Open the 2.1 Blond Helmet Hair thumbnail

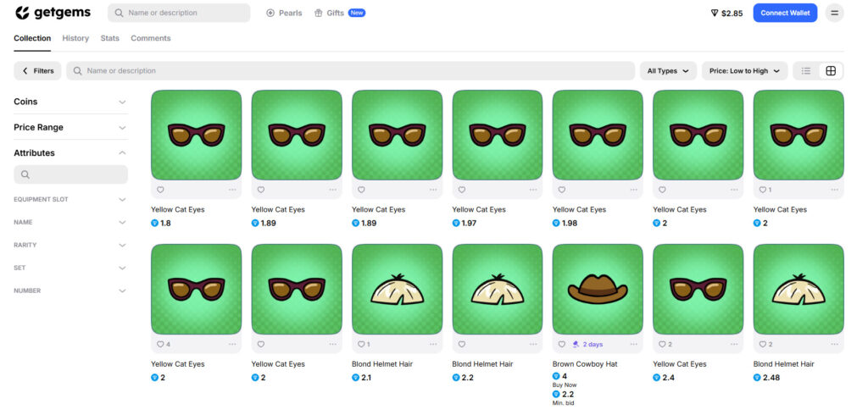point(397,290)
